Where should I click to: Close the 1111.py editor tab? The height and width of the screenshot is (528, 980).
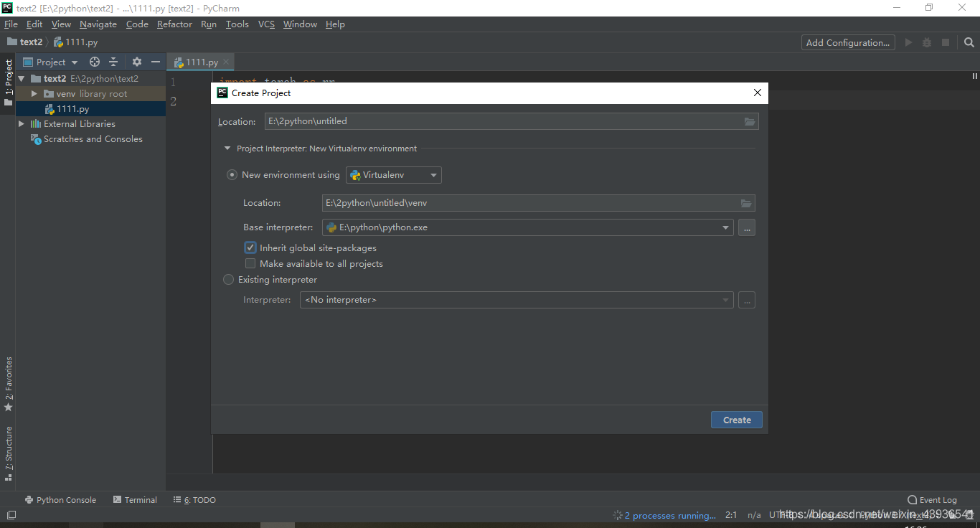(x=226, y=62)
